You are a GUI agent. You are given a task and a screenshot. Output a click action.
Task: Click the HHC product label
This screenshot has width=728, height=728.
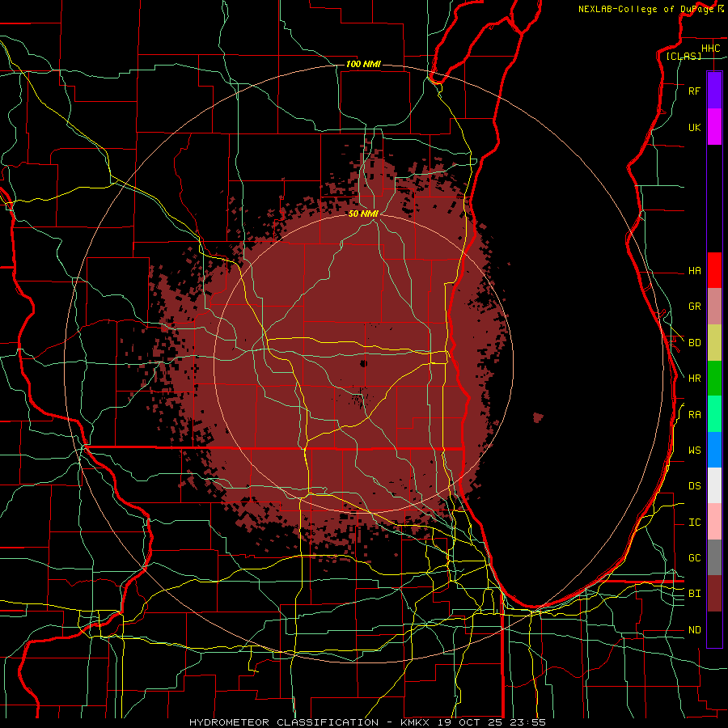click(710, 49)
